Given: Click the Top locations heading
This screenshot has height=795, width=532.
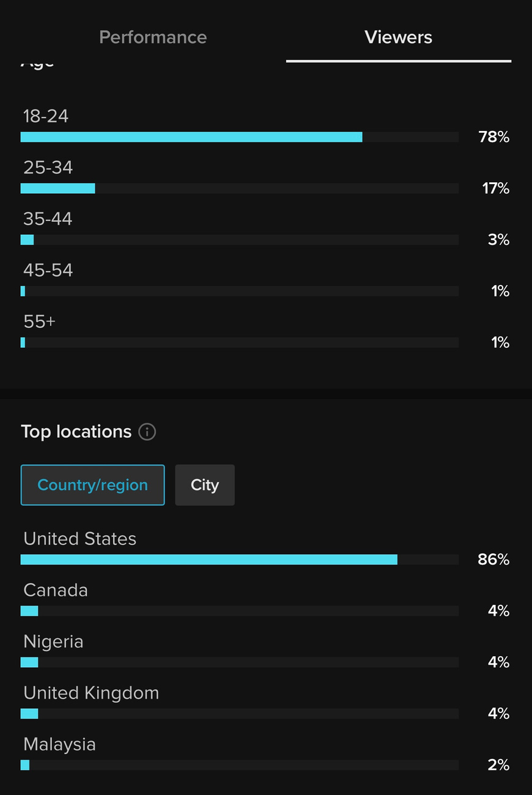Looking at the screenshot, I should 76,432.
